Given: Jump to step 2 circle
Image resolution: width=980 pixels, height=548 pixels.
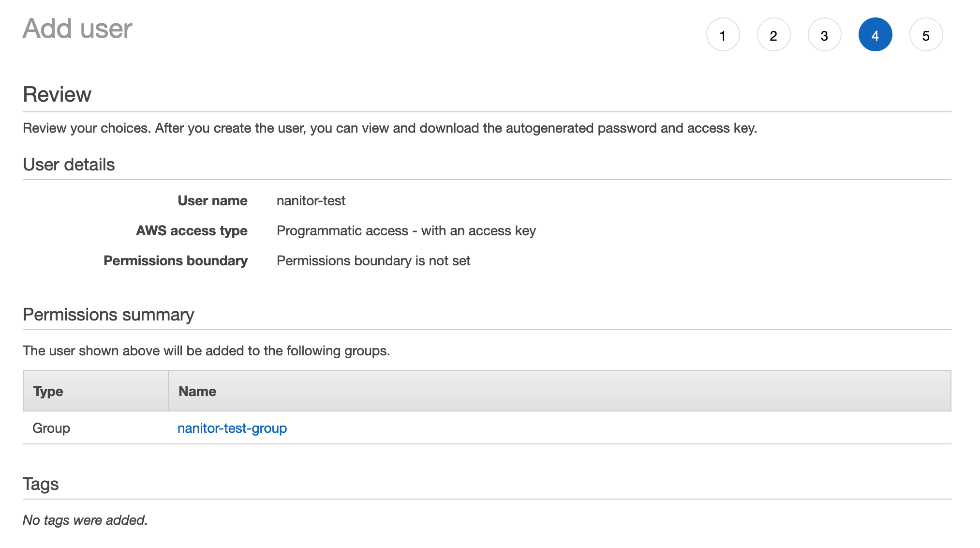Looking at the screenshot, I should 773,35.
